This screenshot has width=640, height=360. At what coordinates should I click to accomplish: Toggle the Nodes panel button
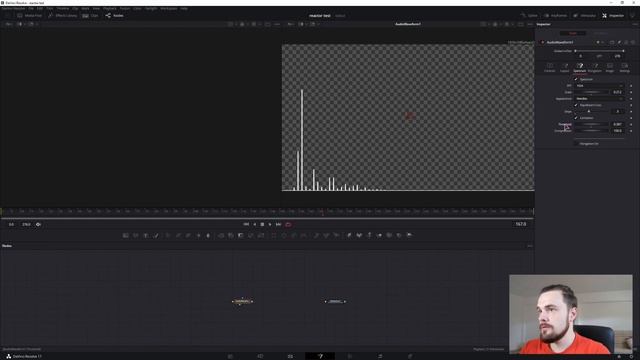(x=114, y=16)
